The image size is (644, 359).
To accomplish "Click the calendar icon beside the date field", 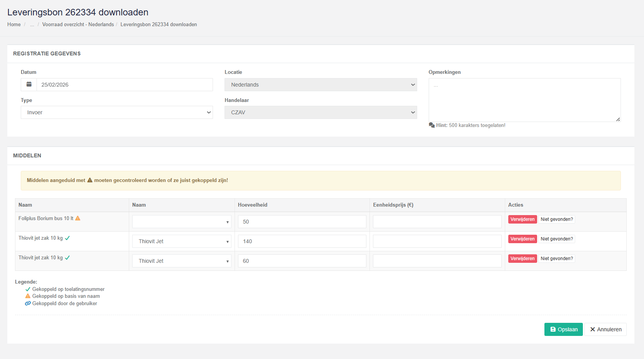I will click(29, 85).
